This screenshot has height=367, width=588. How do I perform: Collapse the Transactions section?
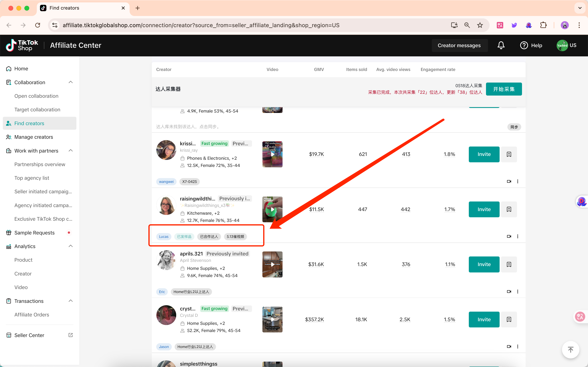click(x=71, y=301)
